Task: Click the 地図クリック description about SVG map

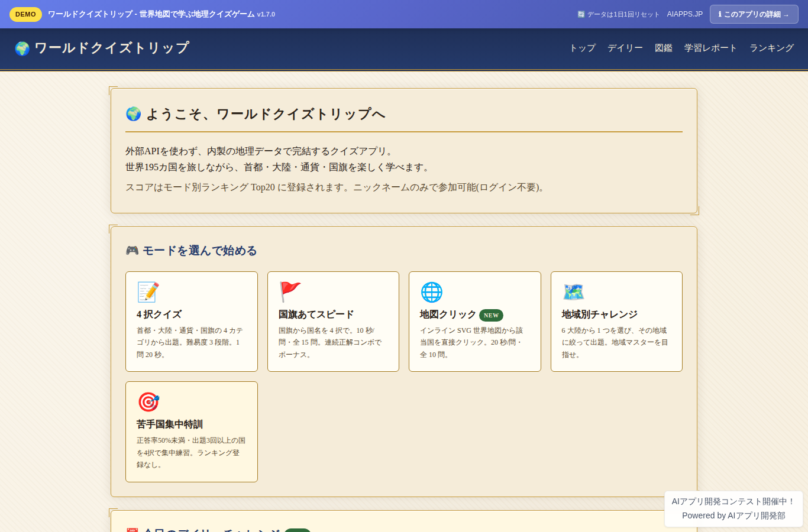Action: (x=472, y=342)
